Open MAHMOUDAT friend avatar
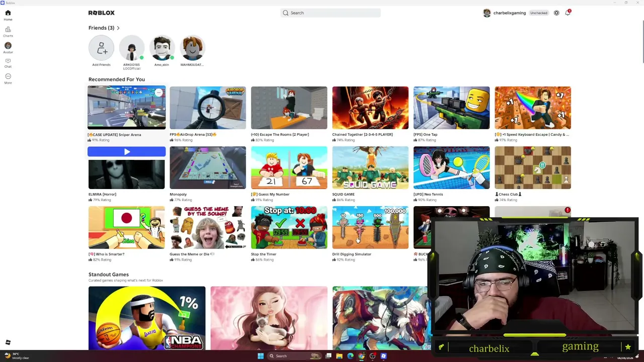Image resolution: width=644 pixels, height=362 pixels. [192, 48]
